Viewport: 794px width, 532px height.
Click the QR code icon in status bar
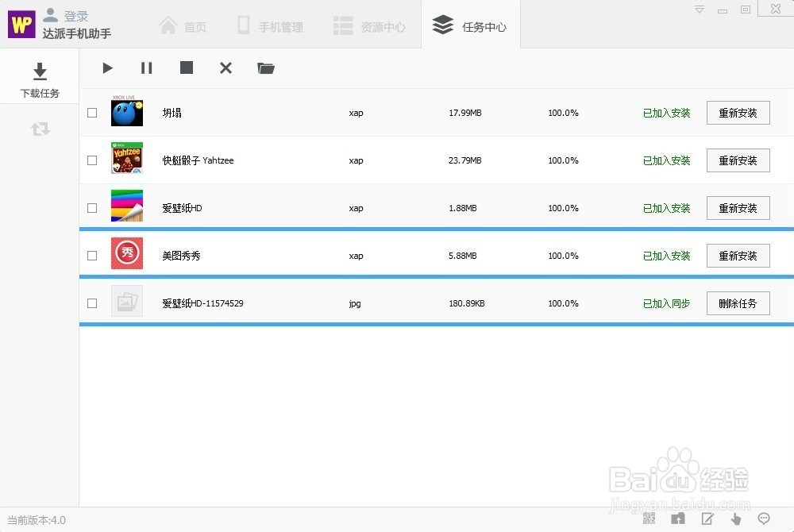(649, 519)
